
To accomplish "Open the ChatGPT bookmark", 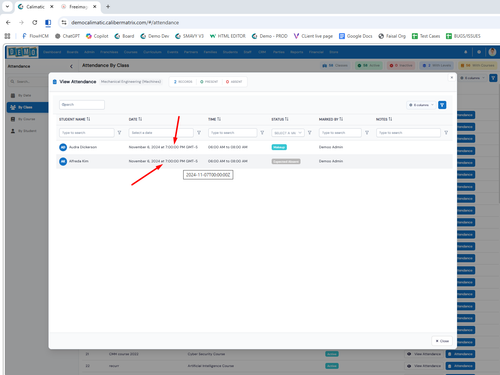I will tap(67, 36).
